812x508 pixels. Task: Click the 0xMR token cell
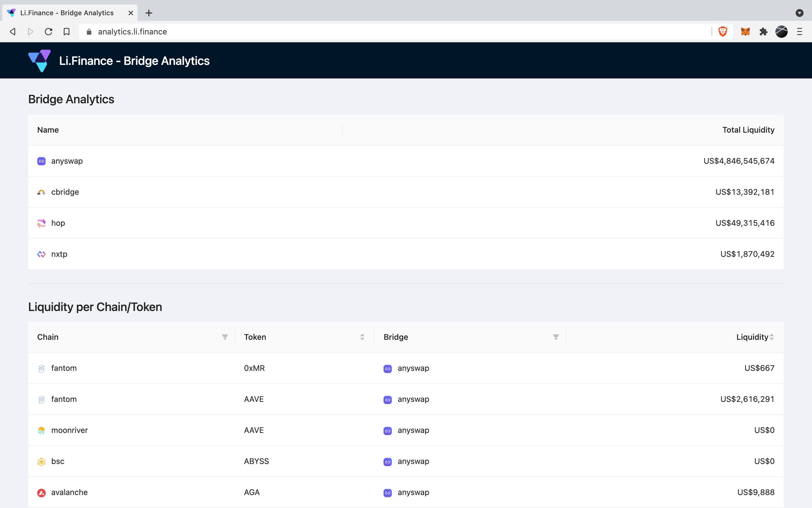coord(254,368)
